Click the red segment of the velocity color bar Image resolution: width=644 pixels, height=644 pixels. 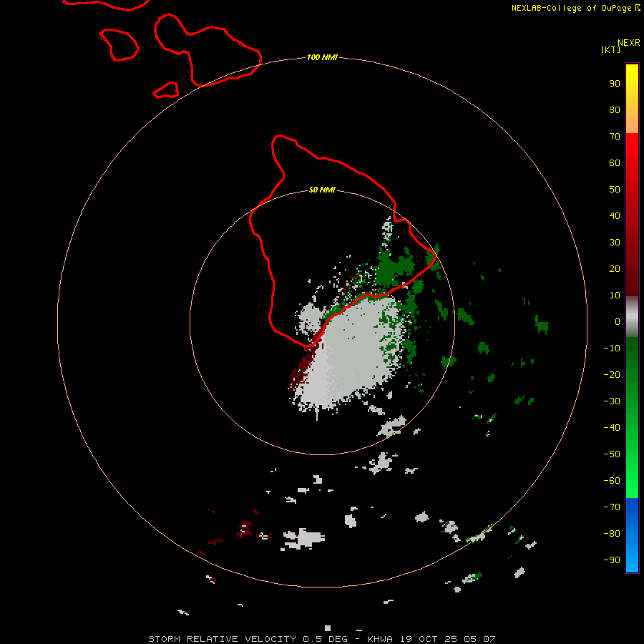[632, 215]
